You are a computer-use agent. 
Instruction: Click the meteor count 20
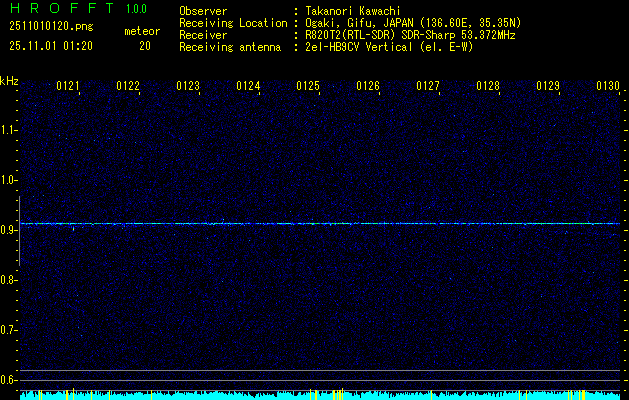[145, 46]
